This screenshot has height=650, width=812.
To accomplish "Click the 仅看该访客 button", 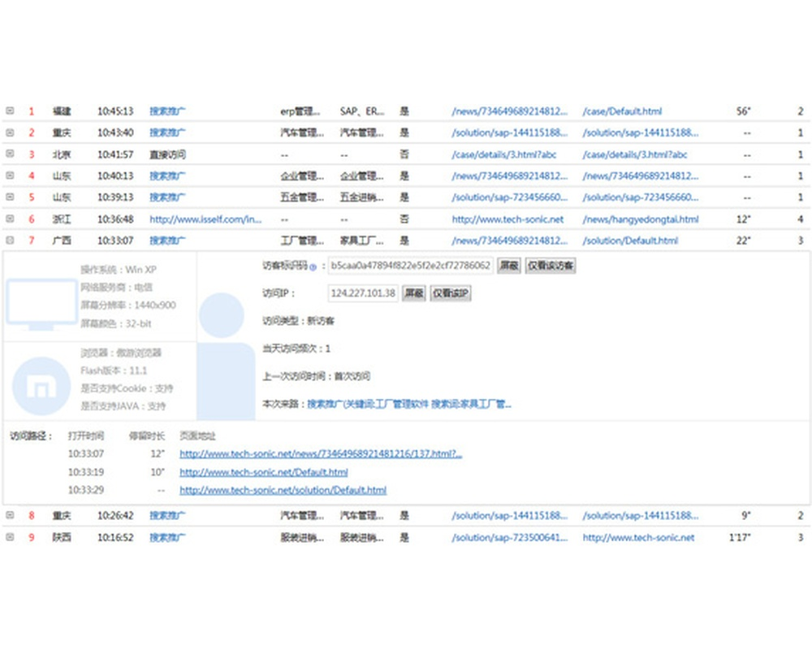I will click(x=551, y=266).
